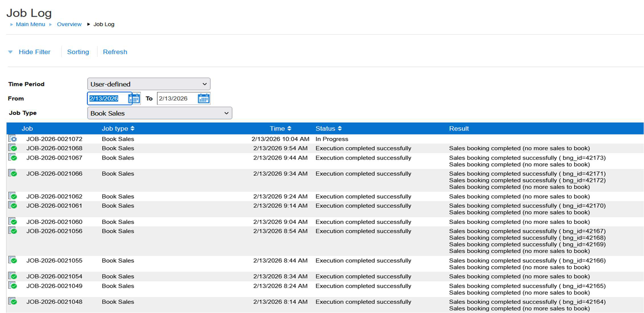
Task: Click Refresh in the toolbar
Action: (115, 52)
